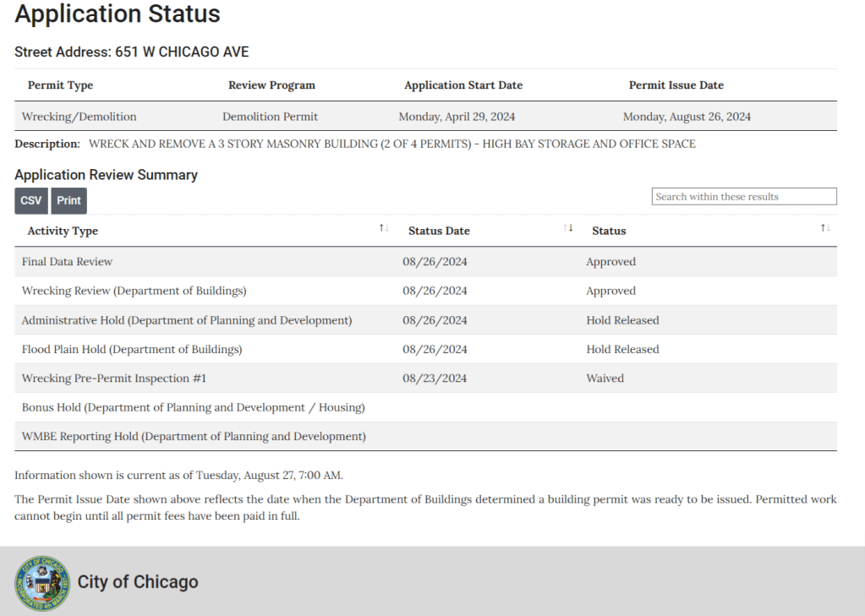Sort by Status column arrows
865x616 pixels.
826,228
